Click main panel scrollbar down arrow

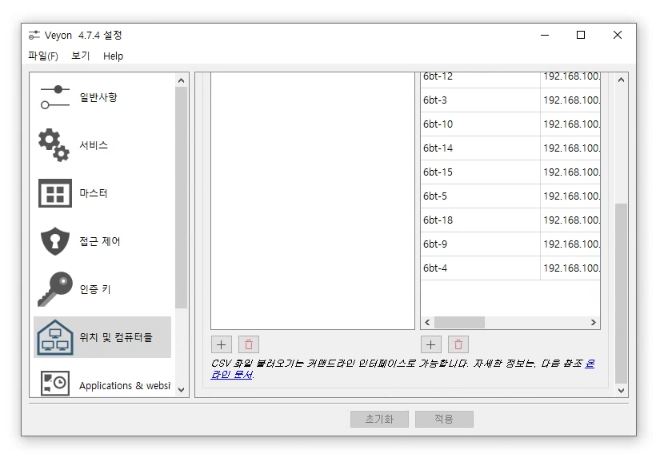coord(621,390)
